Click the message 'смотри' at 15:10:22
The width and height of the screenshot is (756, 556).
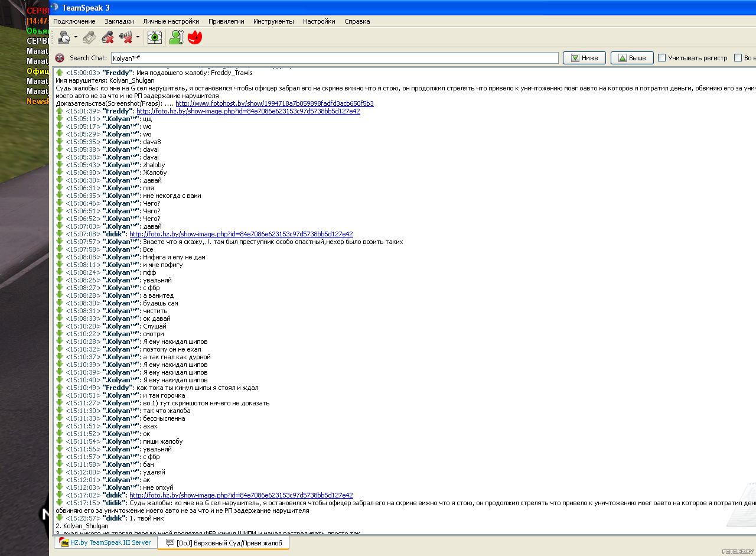point(154,334)
